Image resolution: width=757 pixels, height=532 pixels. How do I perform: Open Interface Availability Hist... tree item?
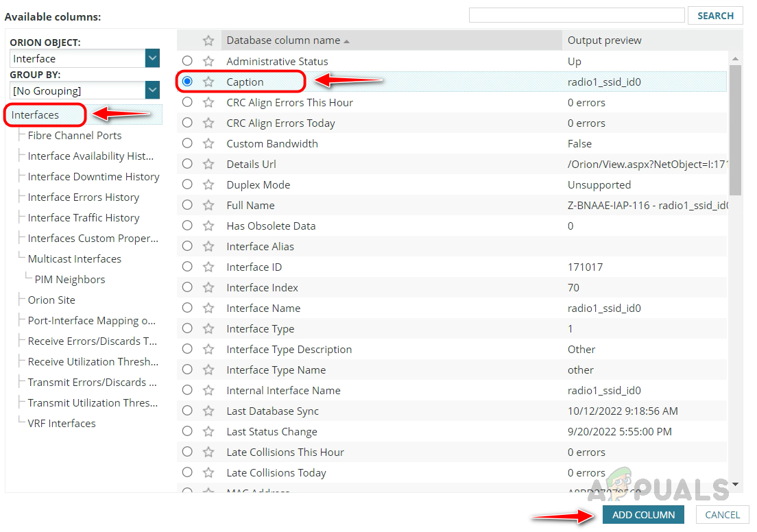tap(91, 156)
